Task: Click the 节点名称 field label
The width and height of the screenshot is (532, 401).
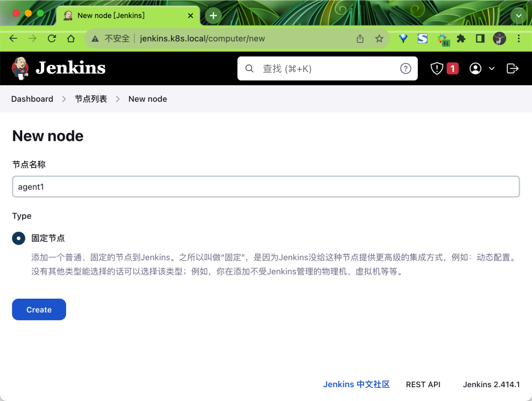Action: coord(29,164)
